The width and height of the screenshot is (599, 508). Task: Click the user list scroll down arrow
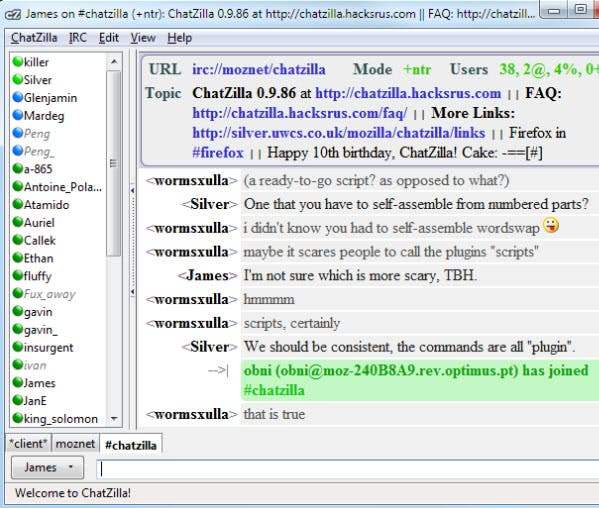(114, 419)
